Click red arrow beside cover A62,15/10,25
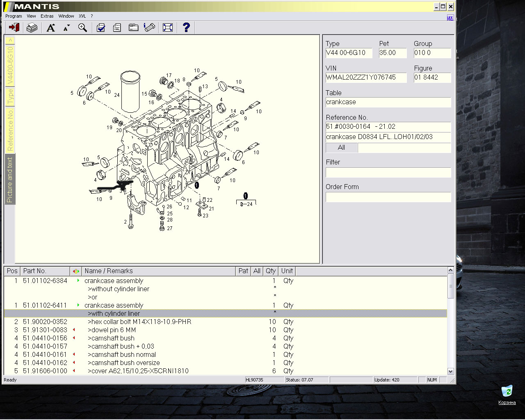525x420 pixels. click(x=74, y=371)
